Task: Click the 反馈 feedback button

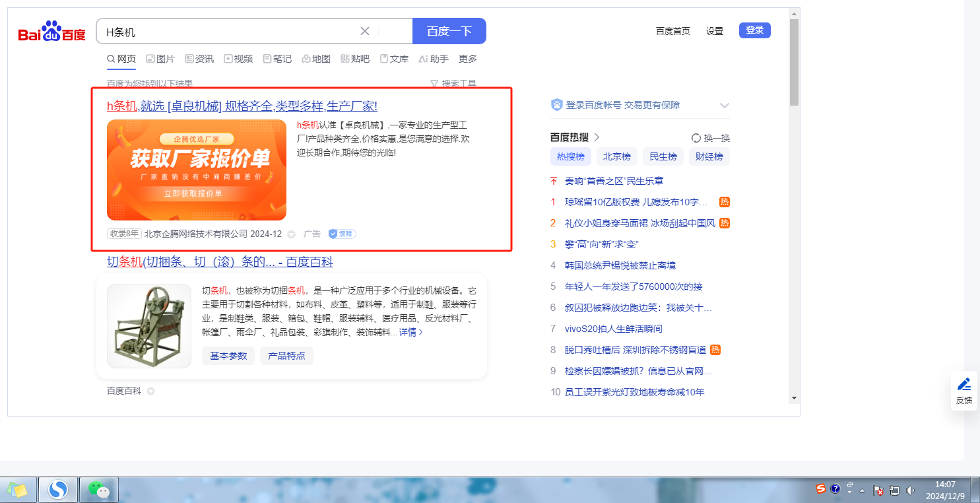Action: point(964,391)
